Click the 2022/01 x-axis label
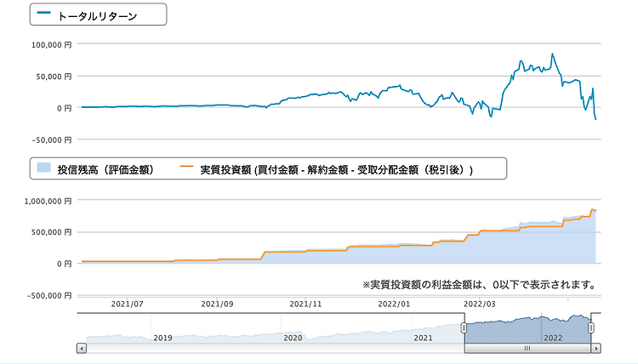 click(x=394, y=304)
